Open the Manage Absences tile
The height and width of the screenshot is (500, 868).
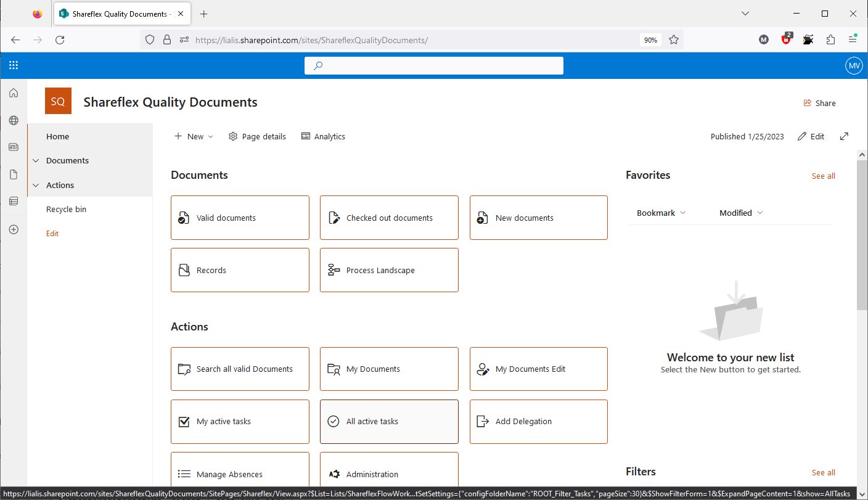pos(240,470)
